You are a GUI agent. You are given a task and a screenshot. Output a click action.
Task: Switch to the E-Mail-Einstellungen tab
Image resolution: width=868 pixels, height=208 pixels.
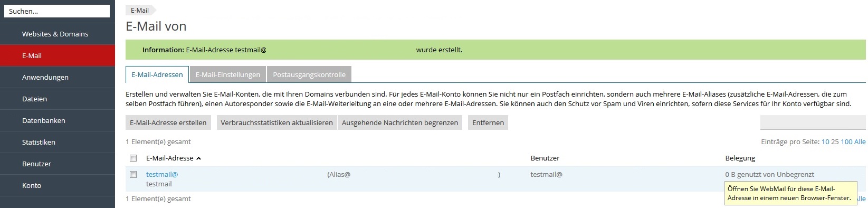[x=228, y=74]
